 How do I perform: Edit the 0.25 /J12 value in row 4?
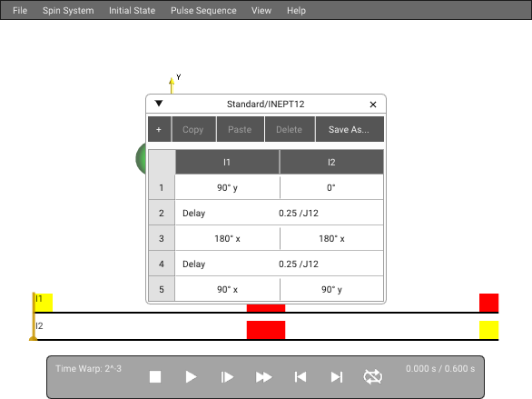(x=299, y=264)
